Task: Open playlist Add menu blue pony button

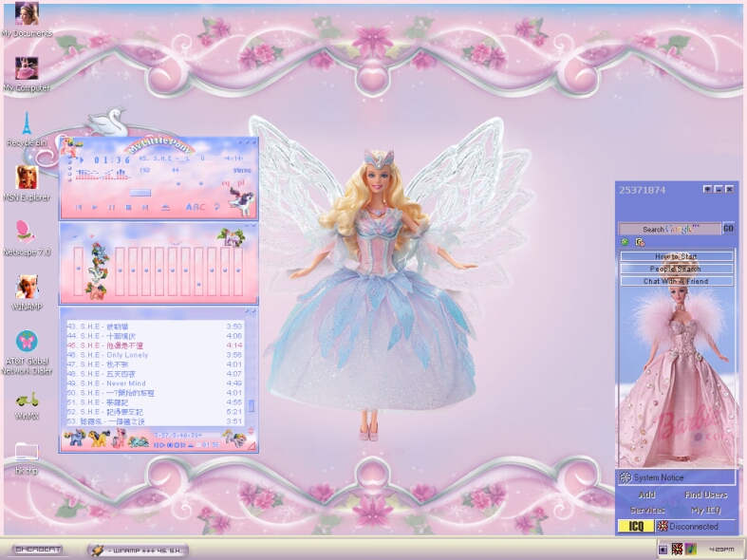Action: (x=75, y=439)
